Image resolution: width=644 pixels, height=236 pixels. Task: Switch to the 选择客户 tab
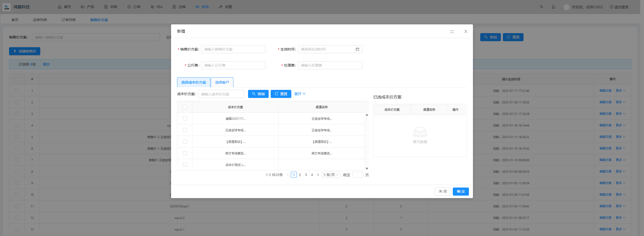coord(222,82)
